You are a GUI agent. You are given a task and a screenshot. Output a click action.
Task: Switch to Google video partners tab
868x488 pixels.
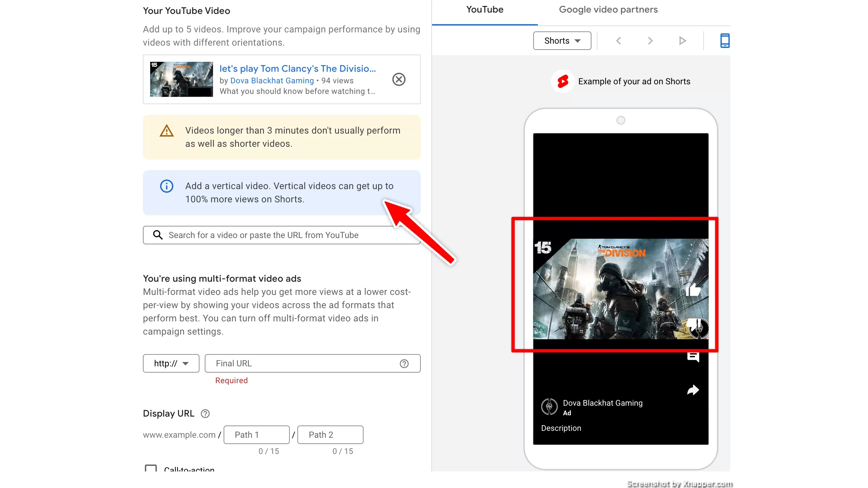pos(608,10)
